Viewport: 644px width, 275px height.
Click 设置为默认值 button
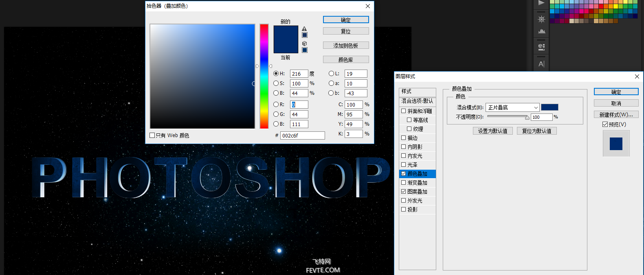pyautogui.click(x=492, y=131)
